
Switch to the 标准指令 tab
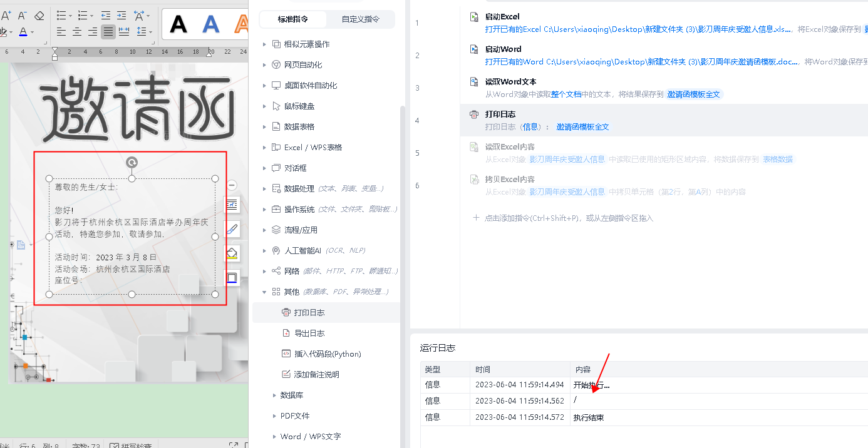pyautogui.click(x=293, y=19)
